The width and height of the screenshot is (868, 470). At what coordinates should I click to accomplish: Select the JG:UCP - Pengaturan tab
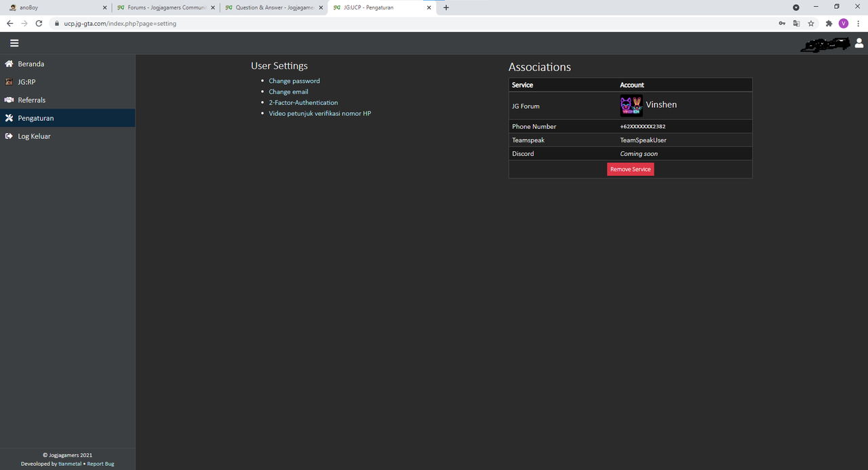point(382,7)
